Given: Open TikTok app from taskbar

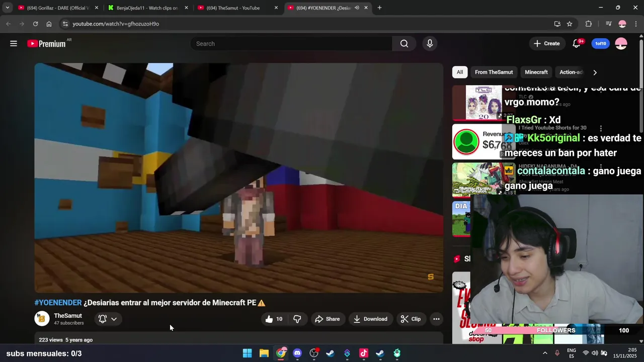Looking at the screenshot, I should (x=364, y=353).
